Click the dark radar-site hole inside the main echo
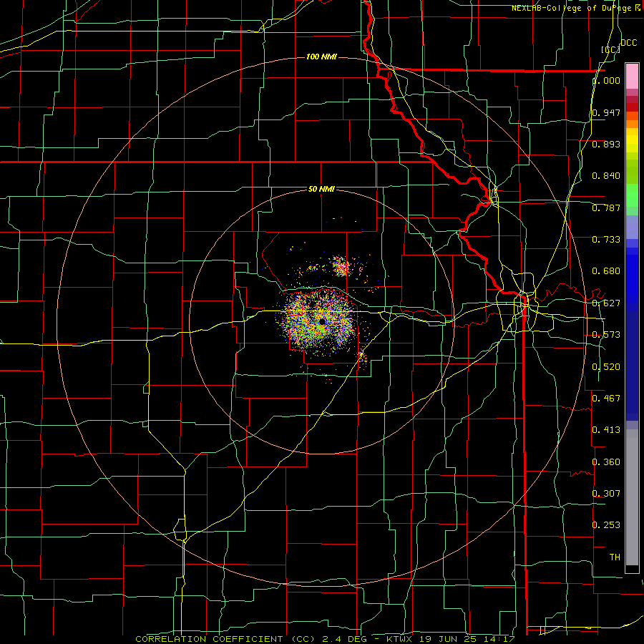Screen dimensions: 644x644 [323, 321]
